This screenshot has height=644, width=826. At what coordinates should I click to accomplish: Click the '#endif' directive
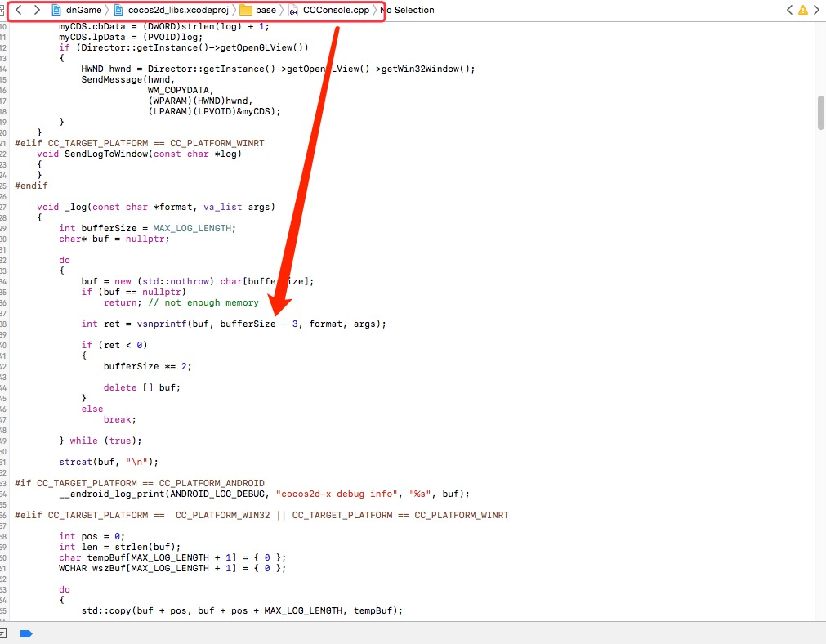tap(31, 186)
